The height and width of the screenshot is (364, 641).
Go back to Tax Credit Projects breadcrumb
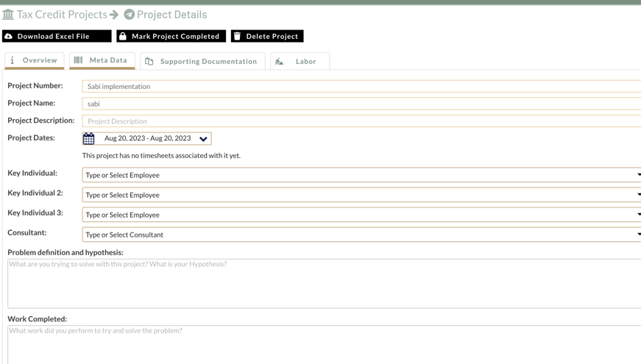62,15
